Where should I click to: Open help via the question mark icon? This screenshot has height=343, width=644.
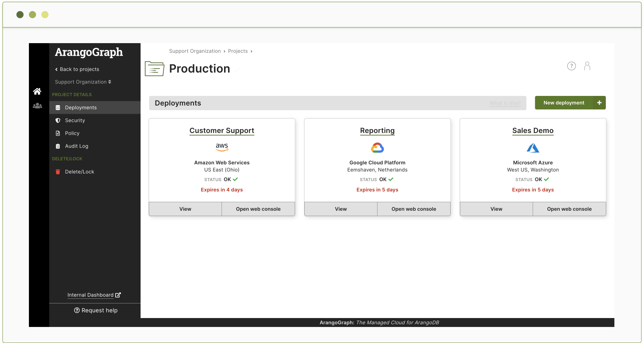click(571, 66)
